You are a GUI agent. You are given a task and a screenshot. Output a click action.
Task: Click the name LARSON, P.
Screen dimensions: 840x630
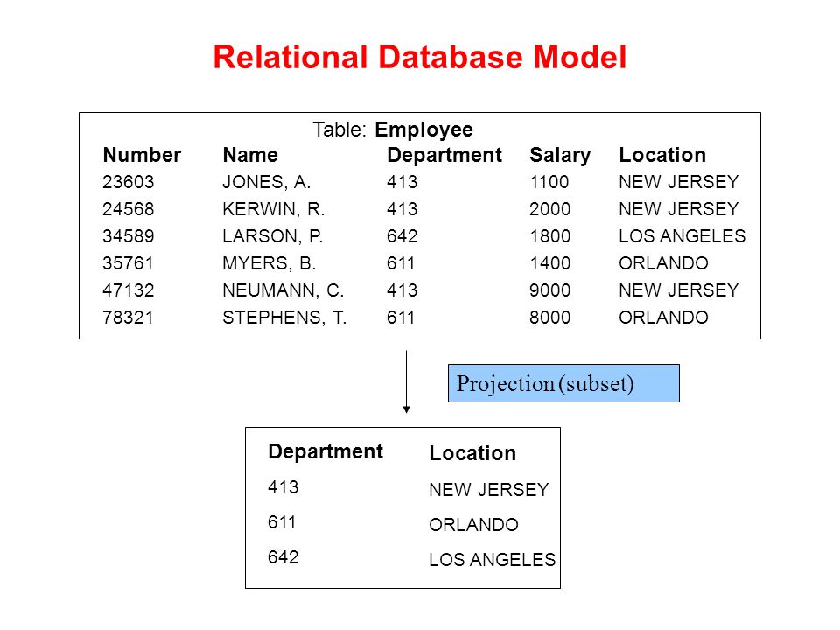coord(273,236)
